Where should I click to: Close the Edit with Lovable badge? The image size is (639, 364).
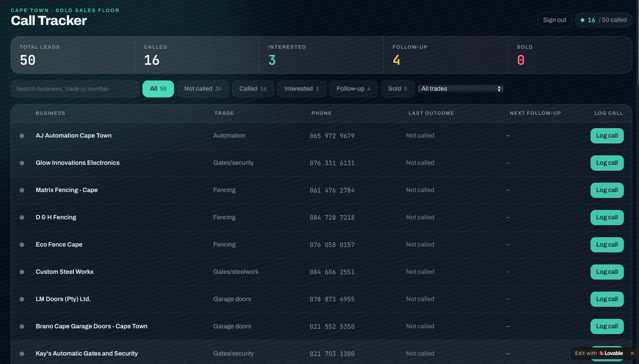pyautogui.click(x=632, y=353)
